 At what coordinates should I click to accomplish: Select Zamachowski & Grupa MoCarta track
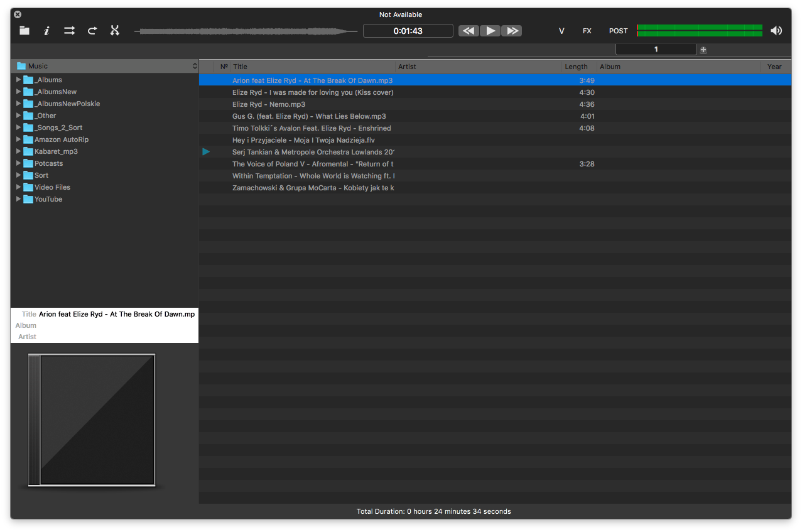[495, 188]
